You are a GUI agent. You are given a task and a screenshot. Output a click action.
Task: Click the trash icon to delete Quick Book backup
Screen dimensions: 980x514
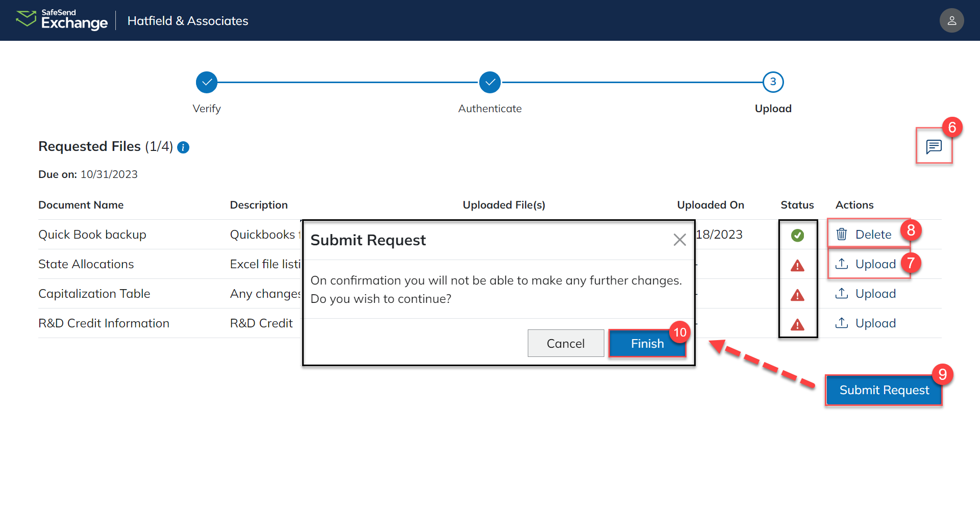(842, 234)
